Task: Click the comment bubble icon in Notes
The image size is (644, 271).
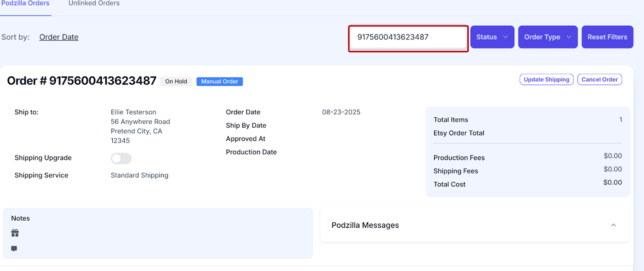Action: pyautogui.click(x=14, y=248)
